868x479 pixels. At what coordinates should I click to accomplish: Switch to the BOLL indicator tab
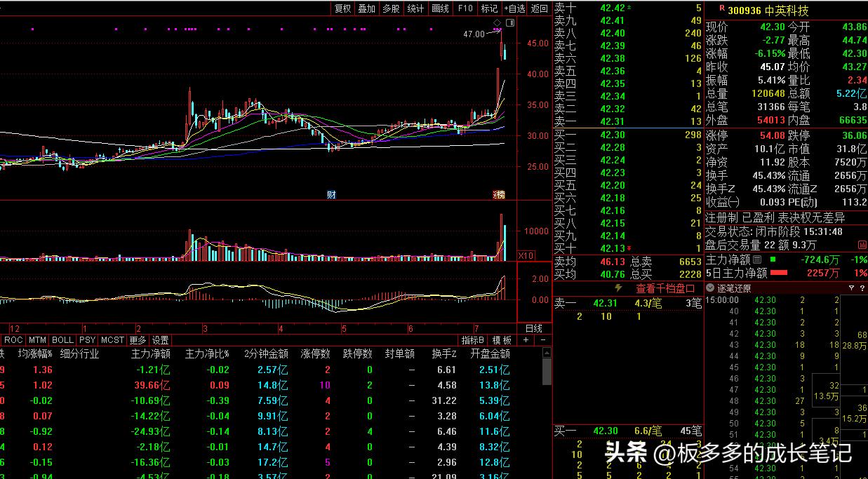pyautogui.click(x=62, y=340)
